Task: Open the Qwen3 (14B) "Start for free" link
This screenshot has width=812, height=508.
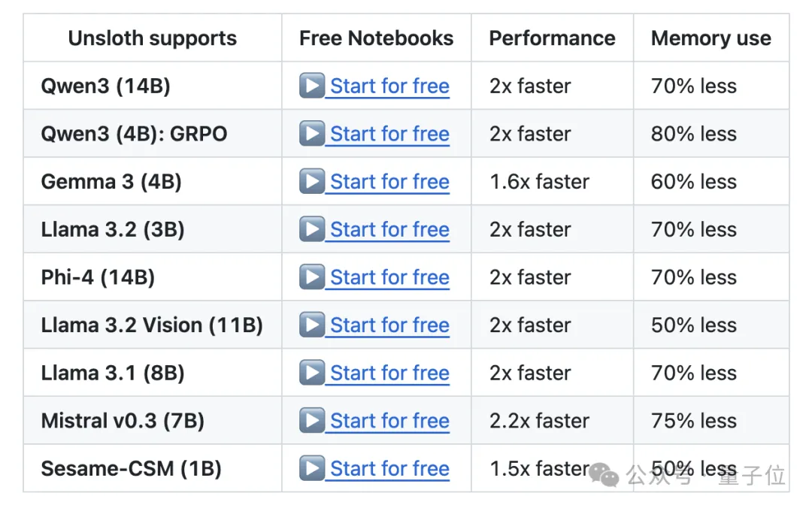Action: (x=389, y=86)
